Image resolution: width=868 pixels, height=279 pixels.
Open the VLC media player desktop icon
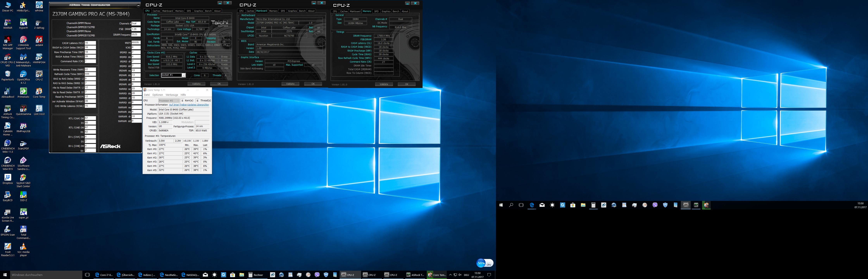click(23, 247)
